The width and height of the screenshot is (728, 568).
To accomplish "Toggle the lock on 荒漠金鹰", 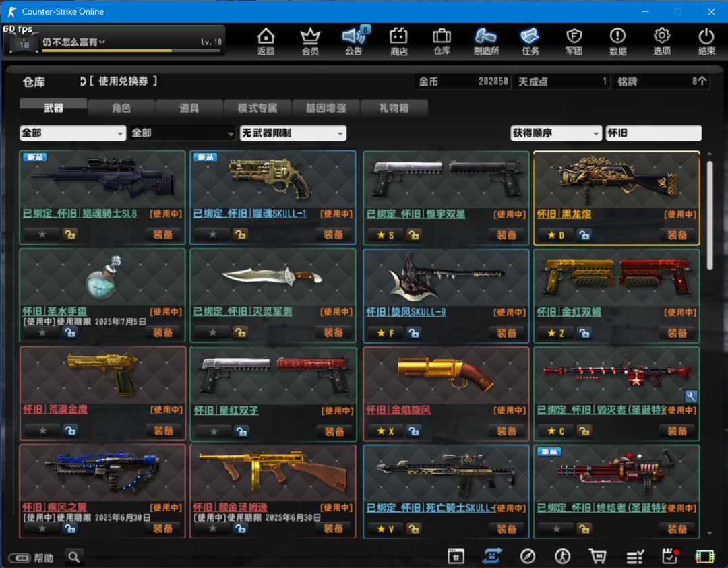I will tap(71, 431).
